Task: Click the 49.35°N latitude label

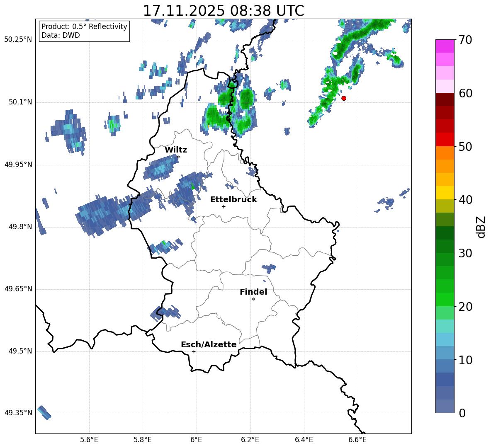Action: tap(18, 413)
